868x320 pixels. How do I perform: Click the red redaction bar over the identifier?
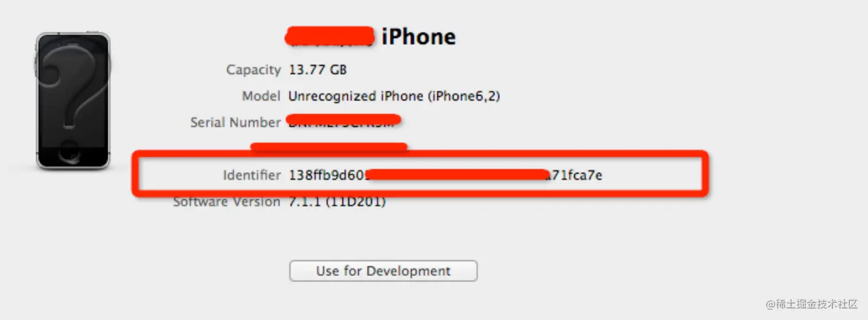456,174
